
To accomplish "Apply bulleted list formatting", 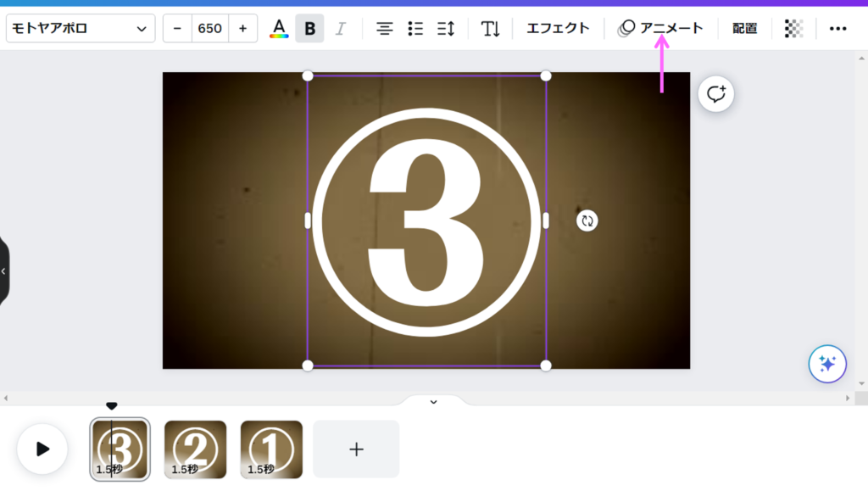I will pyautogui.click(x=415, y=29).
